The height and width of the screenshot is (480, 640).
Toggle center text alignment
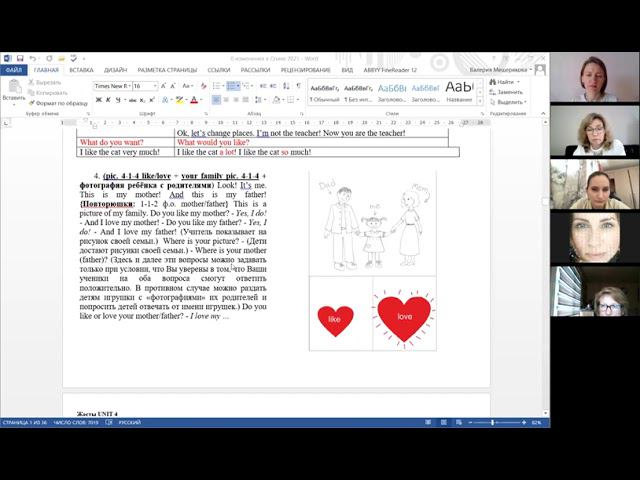point(226,100)
